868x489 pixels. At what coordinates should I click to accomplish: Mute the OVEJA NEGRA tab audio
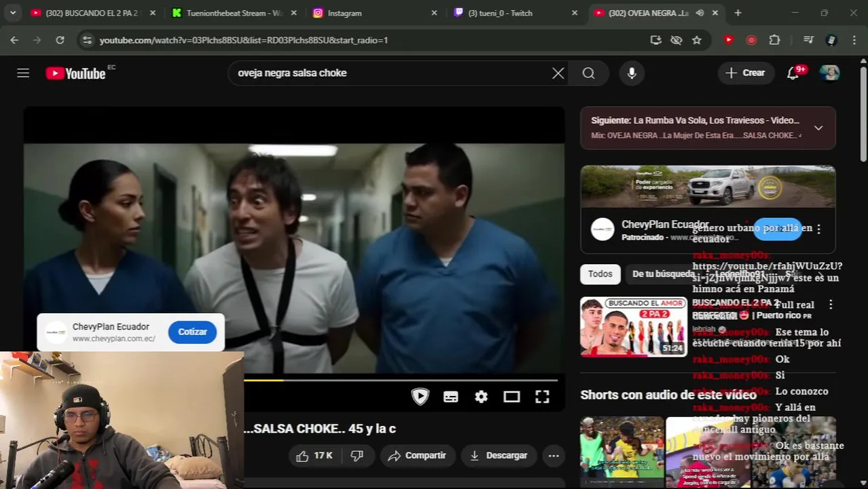(700, 13)
